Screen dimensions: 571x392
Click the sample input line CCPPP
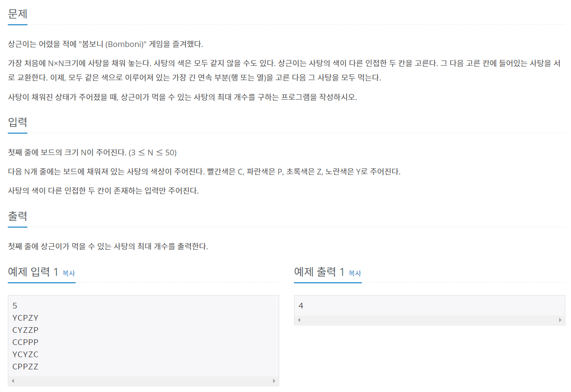[26, 342]
